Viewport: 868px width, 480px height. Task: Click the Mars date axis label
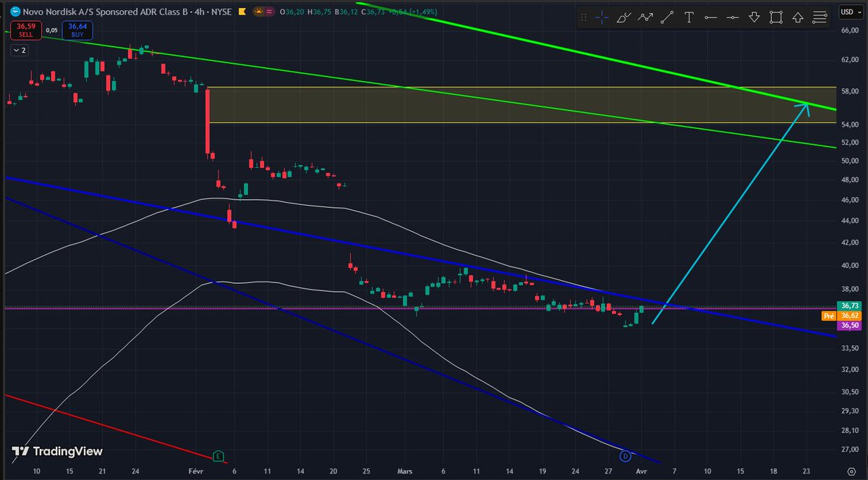[405, 471]
